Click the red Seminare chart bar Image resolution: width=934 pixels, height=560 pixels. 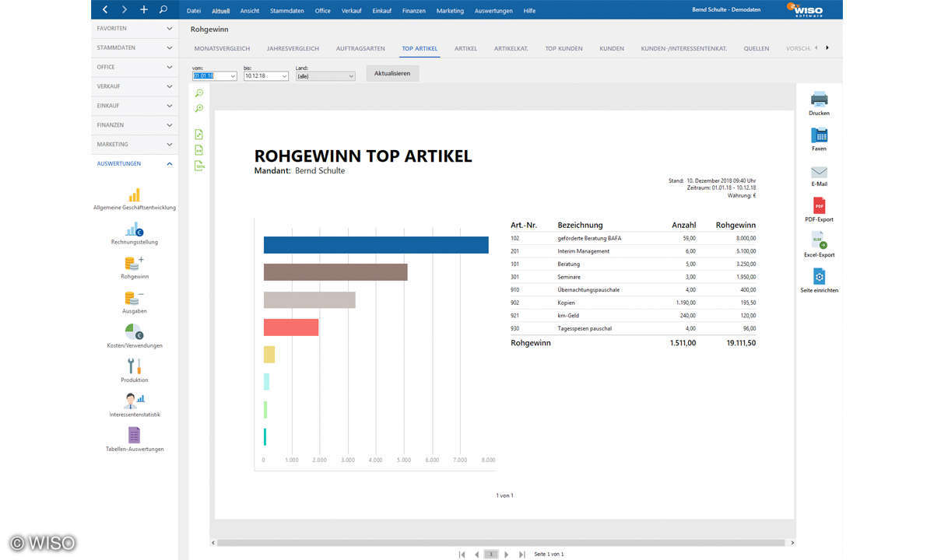[291, 327]
